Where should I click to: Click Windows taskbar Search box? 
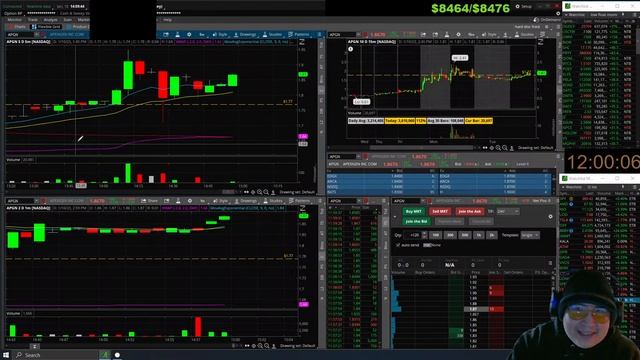point(55,355)
